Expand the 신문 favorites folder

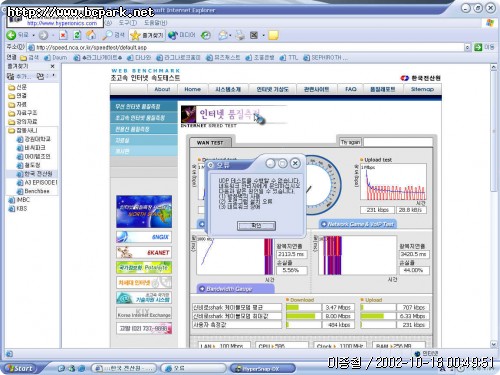tap(18, 87)
